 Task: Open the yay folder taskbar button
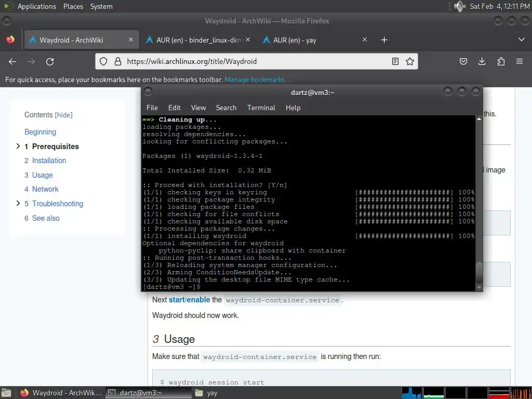206,393
